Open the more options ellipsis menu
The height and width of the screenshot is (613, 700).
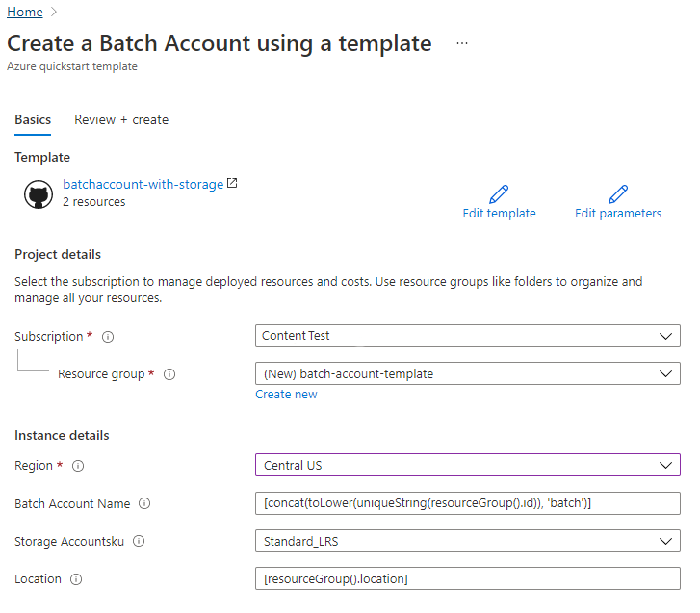pyautogui.click(x=462, y=43)
